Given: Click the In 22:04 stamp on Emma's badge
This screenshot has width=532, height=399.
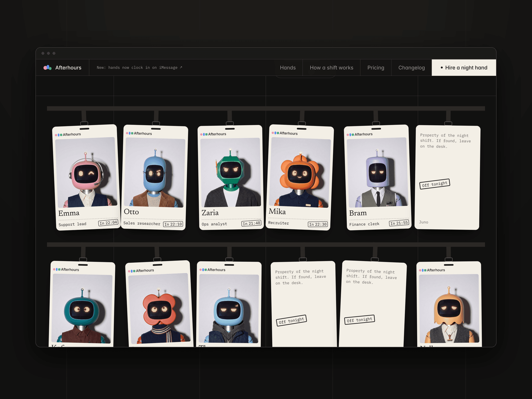Looking at the screenshot, I should click(x=108, y=223).
